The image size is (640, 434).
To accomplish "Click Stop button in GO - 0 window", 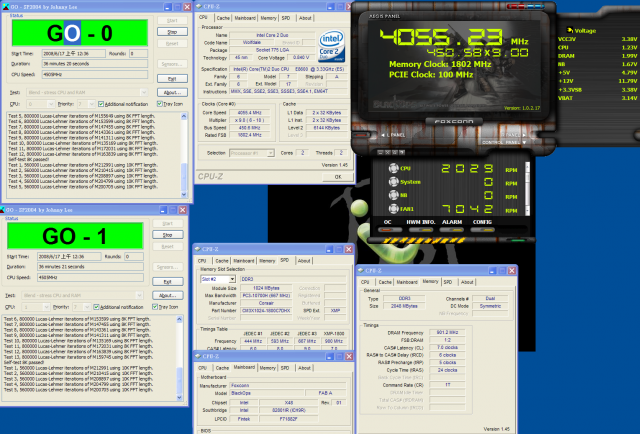I will [172, 32].
